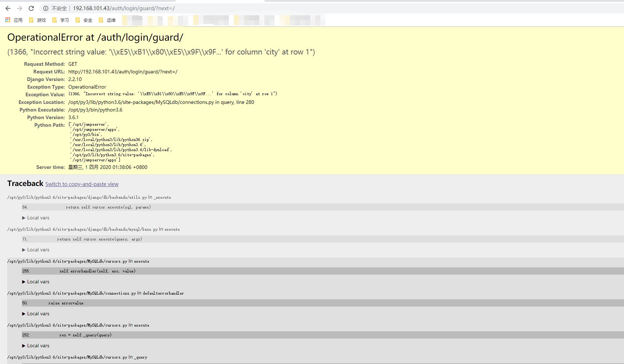Open the 不安全 site information icon
The width and height of the screenshot is (624, 364).
tap(45, 8)
